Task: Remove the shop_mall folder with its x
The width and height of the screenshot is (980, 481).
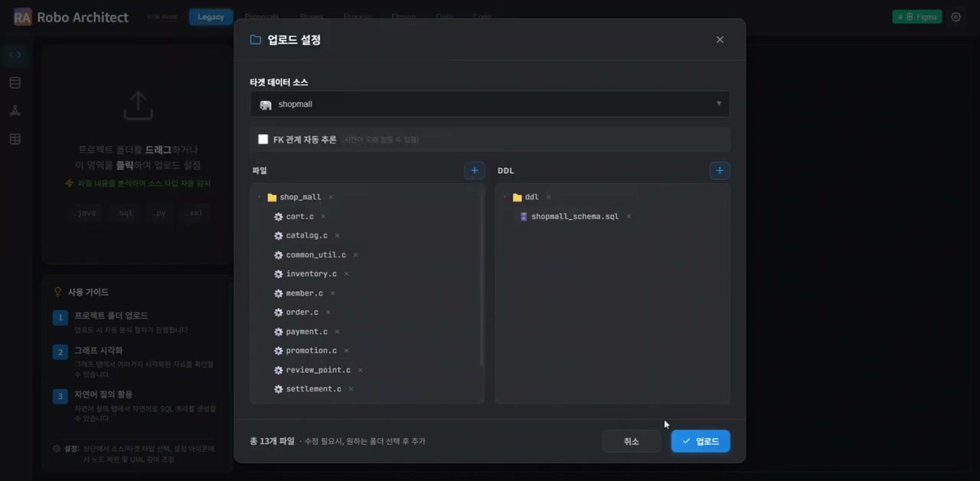Action: click(x=331, y=198)
